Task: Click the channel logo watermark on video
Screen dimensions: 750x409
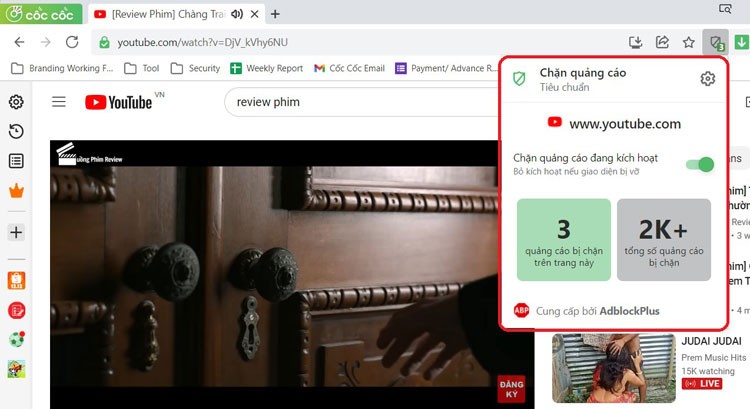Action: coord(89,155)
